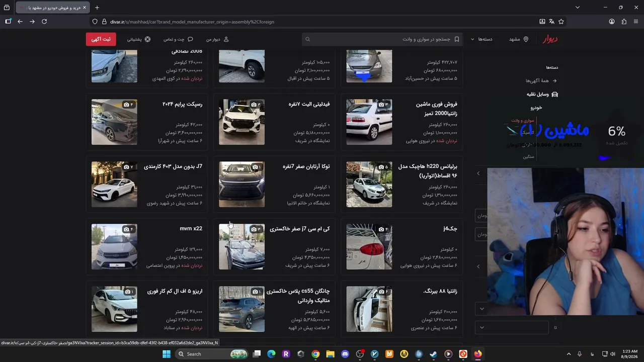
Task: Open پشتیبانی support page
Action: point(139,39)
